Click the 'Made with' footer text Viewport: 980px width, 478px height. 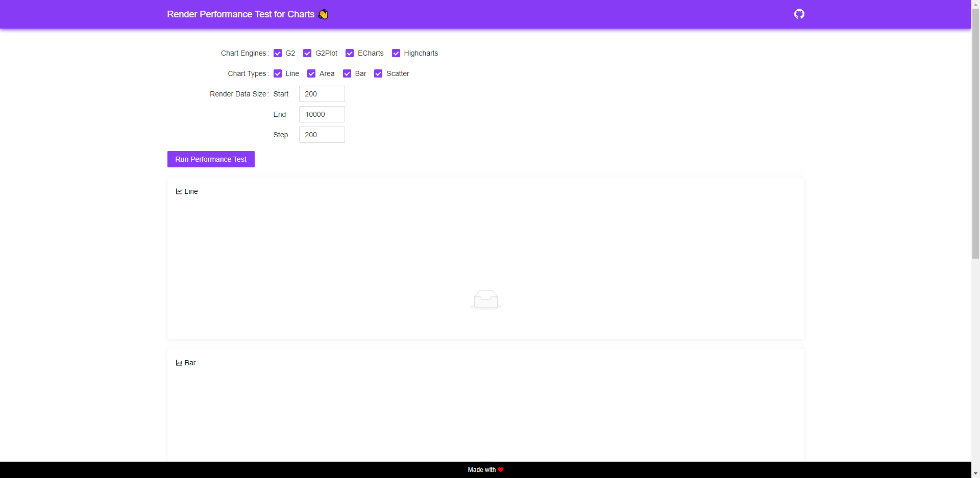[x=482, y=470]
